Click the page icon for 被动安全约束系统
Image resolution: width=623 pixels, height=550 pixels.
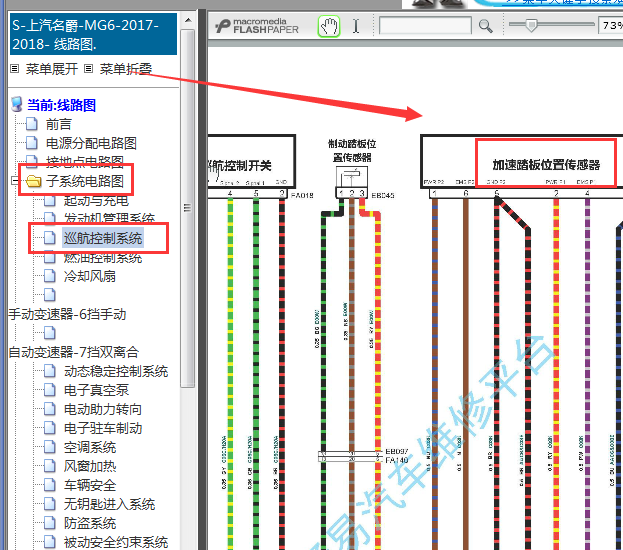point(50,542)
